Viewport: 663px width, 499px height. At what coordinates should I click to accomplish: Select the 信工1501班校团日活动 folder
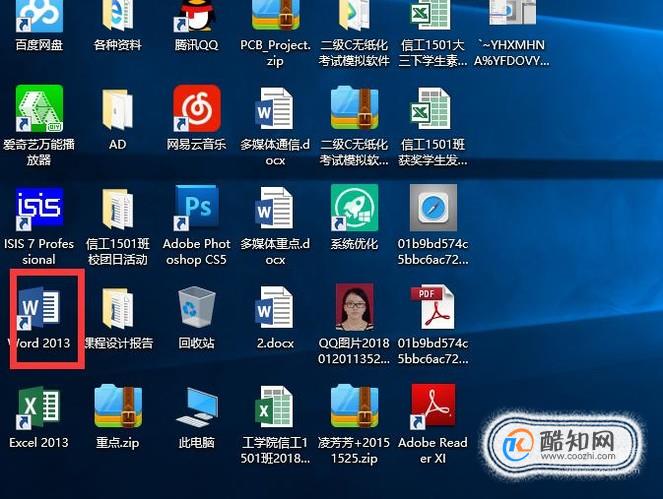(x=117, y=208)
